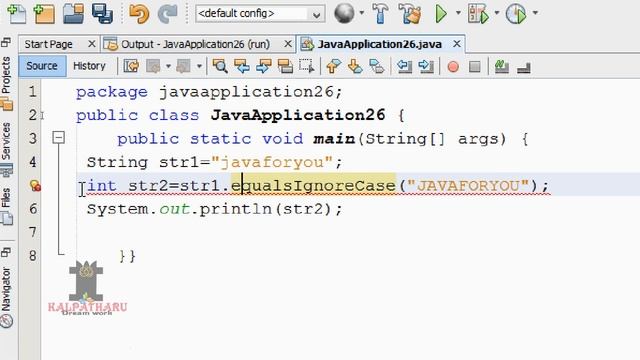Click the globe browser icon
Screen dimensions: 640x360
(344, 13)
